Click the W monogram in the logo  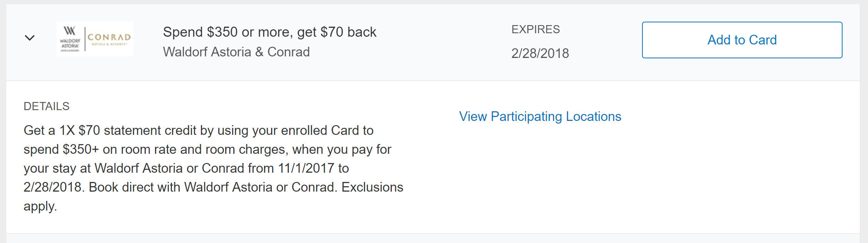[70, 31]
